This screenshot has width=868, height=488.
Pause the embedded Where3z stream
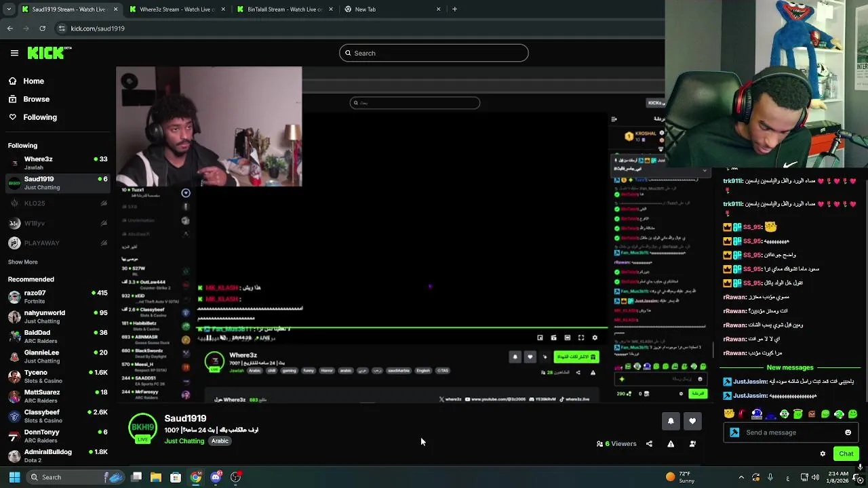coord(209,338)
